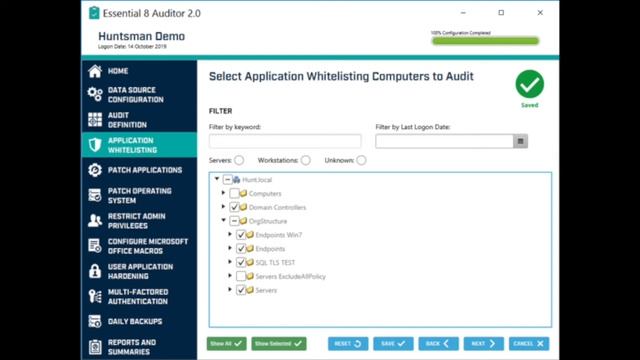Toggle the OrgStructure checkbox
Viewport: 640px width, 360px height.
tap(234, 221)
